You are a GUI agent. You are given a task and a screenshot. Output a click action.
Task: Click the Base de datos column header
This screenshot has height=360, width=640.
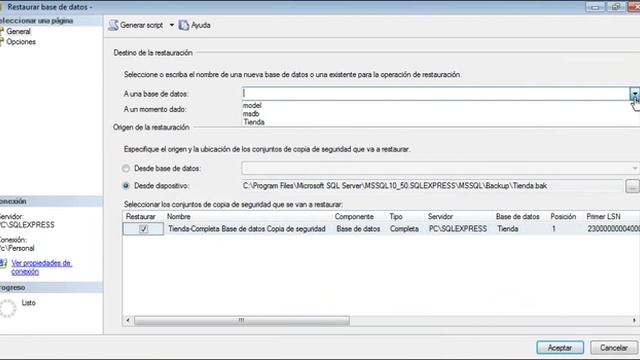click(518, 217)
